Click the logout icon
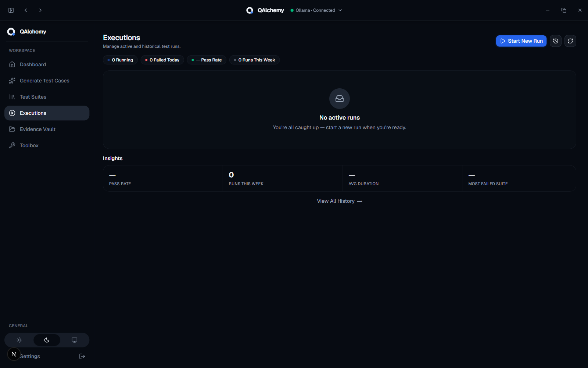This screenshot has height=368, width=588. coord(82,356)
